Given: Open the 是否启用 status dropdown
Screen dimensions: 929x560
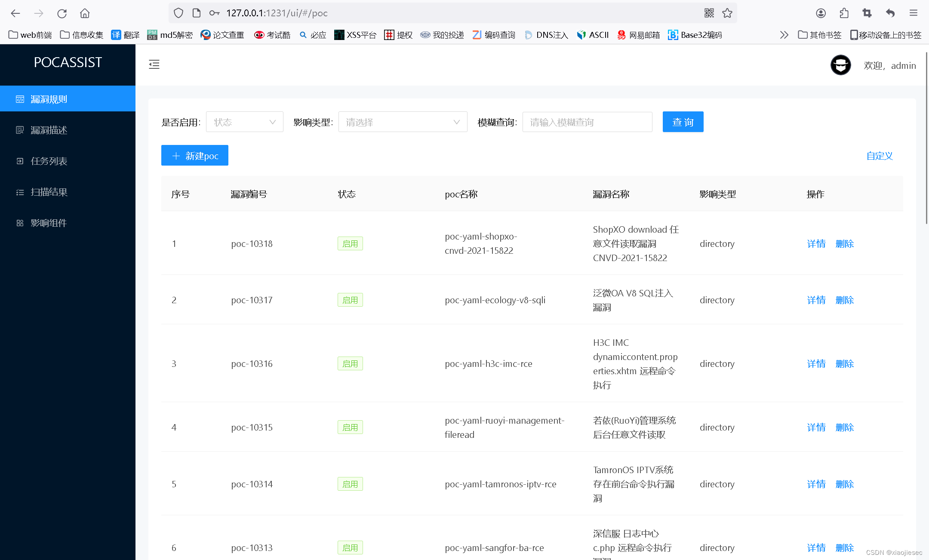Looking at the screenshot, I should tap(244, 122).
